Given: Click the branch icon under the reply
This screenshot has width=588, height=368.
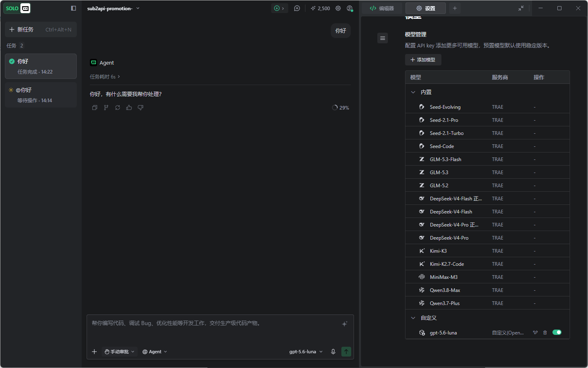Looking at the screenshot, I should pyautogui.click(x=106, y=108).
